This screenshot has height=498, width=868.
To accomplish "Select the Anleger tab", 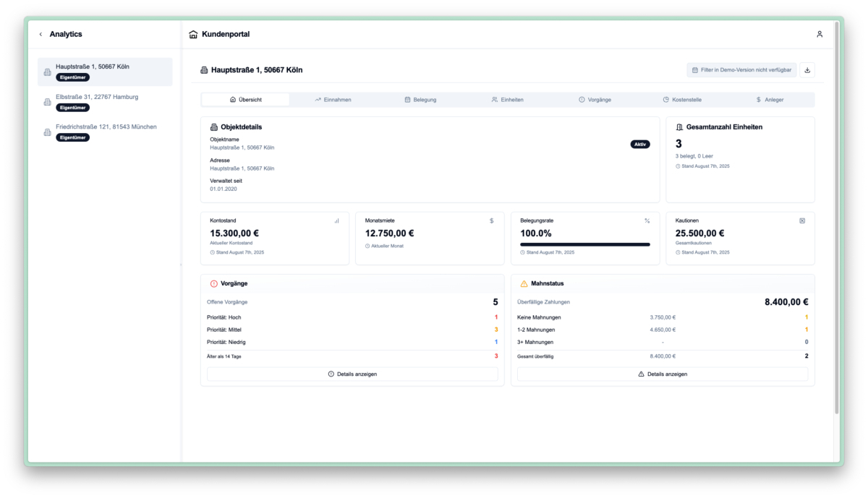I will (770, 100).
